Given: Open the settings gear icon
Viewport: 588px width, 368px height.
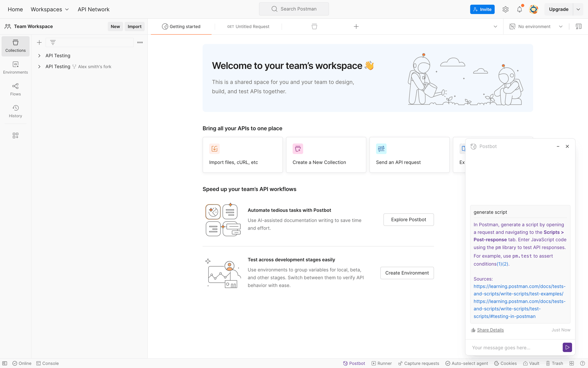Looking at the screenshot, I should pyautogui.click(x=505, y=9).
